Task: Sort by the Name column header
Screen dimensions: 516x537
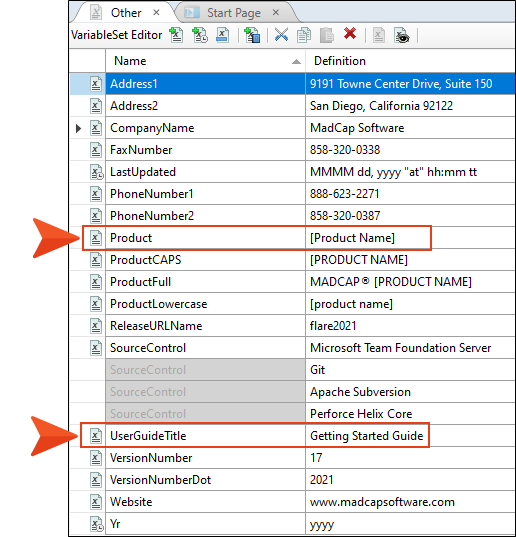Action: [205, 61]
